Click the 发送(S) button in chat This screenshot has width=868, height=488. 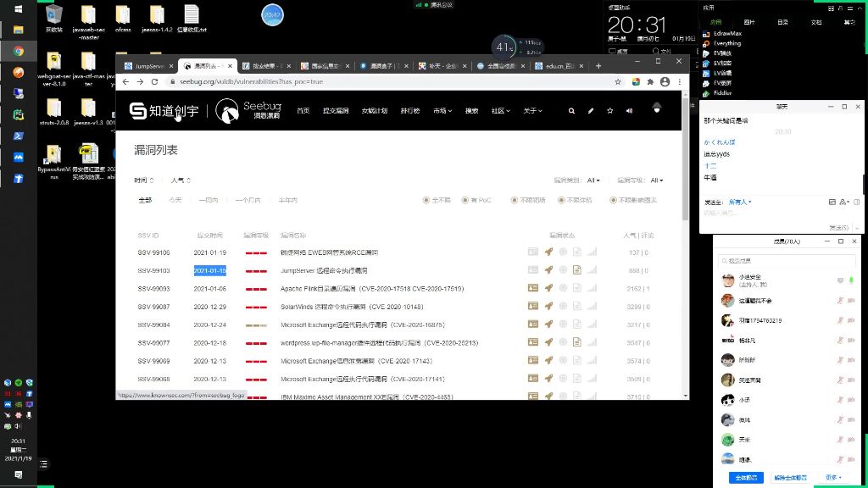(838, 227)
